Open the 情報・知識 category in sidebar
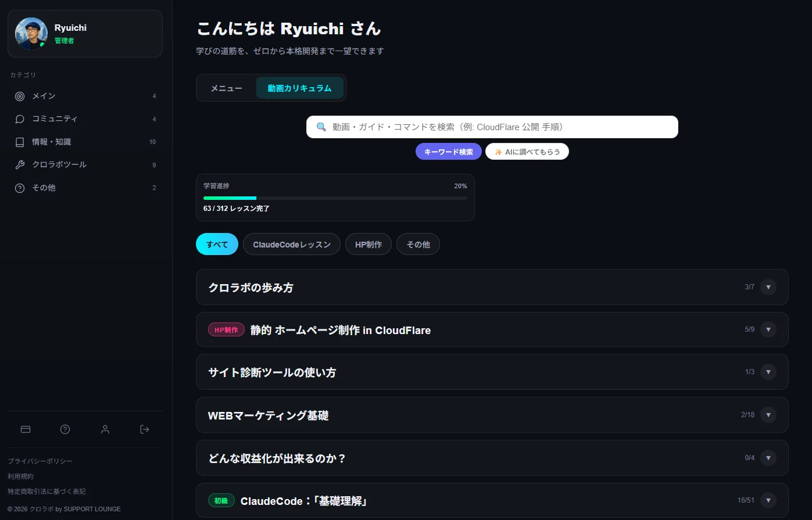The width and height of the screenshot is (812, 520). [x=86, y=142]
